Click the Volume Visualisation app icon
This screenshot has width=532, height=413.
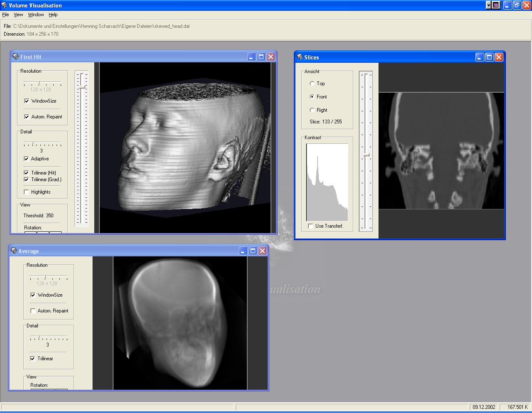point(4,5)
